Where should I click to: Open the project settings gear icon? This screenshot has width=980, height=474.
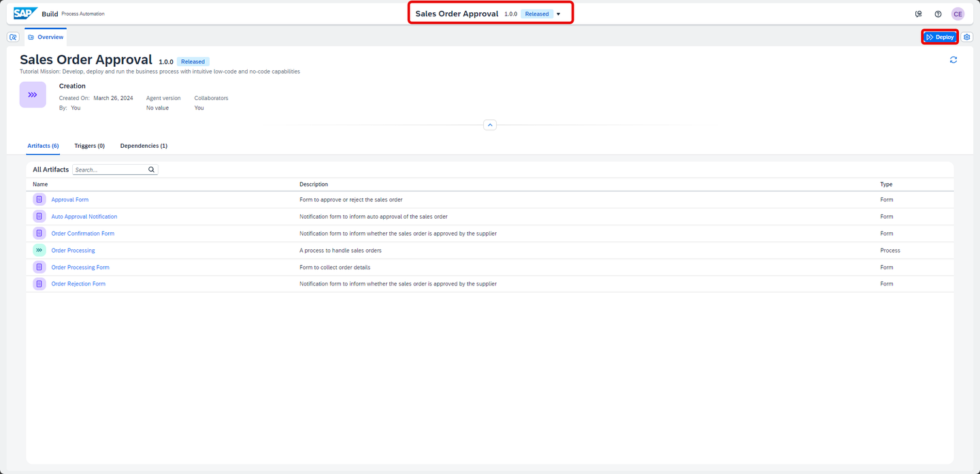(967, 37)
